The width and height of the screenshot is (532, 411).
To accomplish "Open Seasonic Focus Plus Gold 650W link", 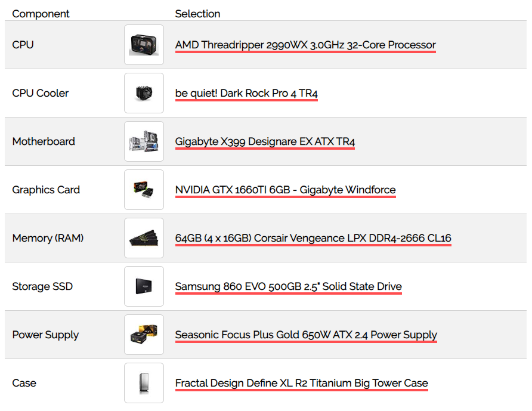I will pyautogui.click(x=306, y=335).
